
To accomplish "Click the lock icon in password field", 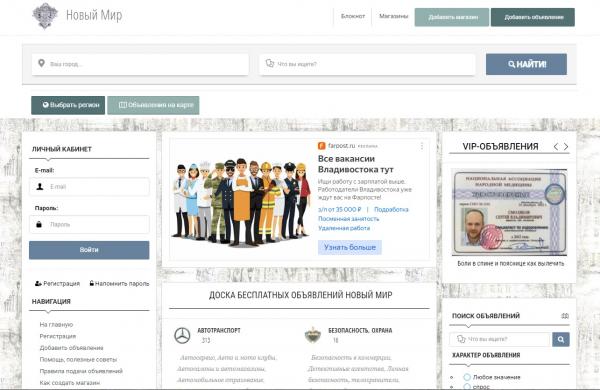I will coord(39,224).
